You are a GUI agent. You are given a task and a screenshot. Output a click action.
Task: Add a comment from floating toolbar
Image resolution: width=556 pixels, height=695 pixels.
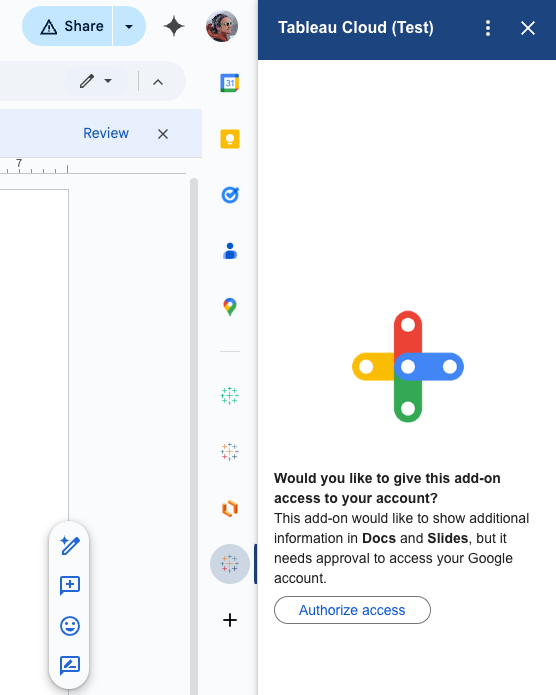pos(70,585)
